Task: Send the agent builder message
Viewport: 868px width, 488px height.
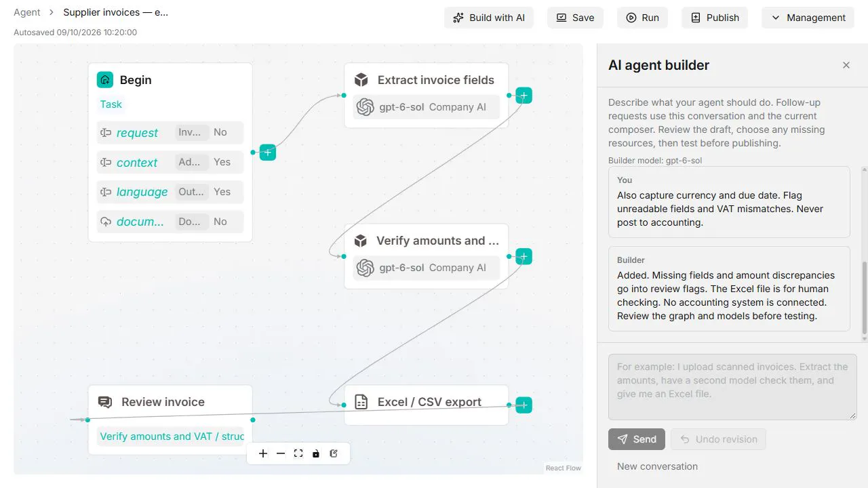Action: [x=637, y=439]
